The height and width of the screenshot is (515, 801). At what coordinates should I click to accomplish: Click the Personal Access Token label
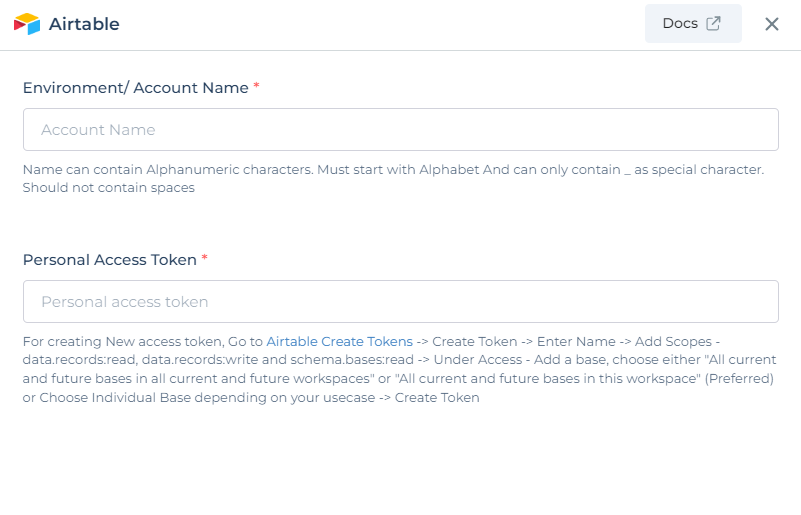coord(109,260)
